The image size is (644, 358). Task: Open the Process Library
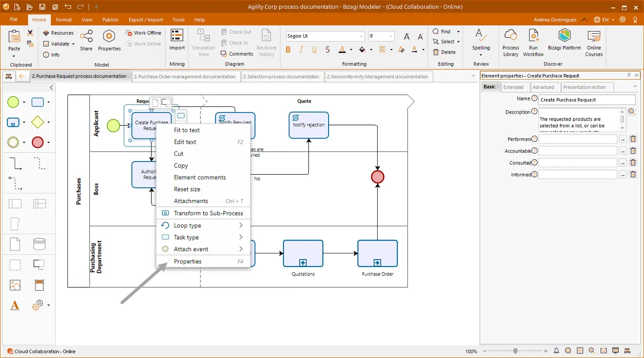point(511,43)
